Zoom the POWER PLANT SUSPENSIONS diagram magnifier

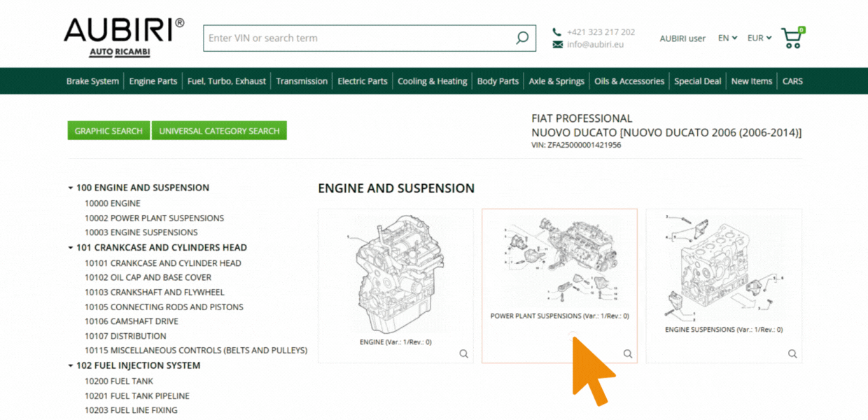628,353
